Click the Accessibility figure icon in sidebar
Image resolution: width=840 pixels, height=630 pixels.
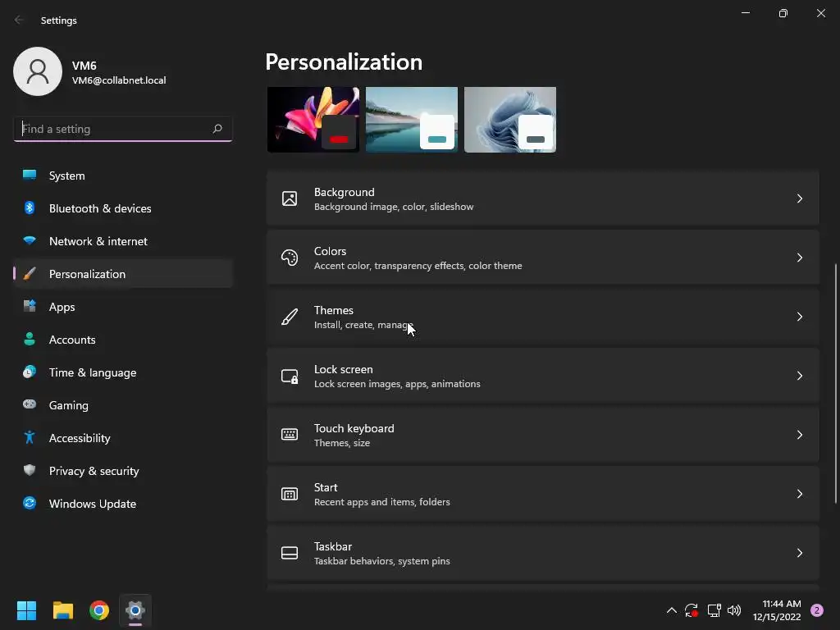tap(30, 438)
